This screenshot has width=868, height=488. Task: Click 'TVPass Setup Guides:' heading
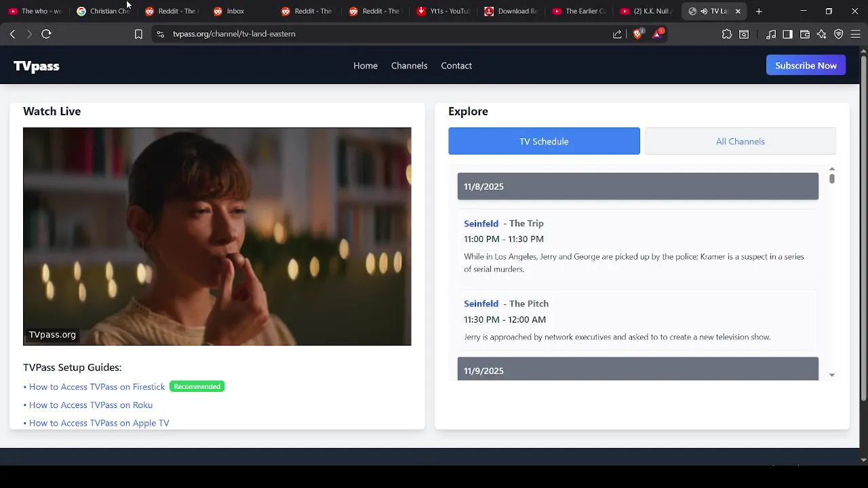click(72, 367)
